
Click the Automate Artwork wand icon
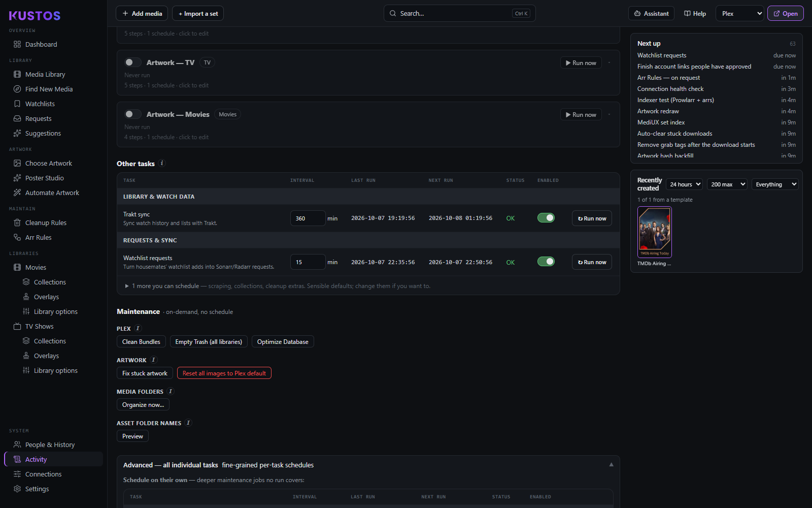coord(17,193)
